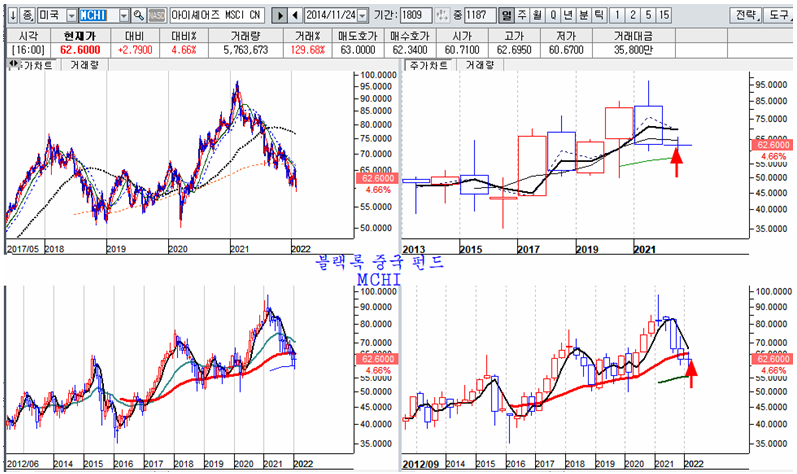Select the 주가차트 tab in right chart
The width and height of the screenshot is (797, 474).
[425, 65]
